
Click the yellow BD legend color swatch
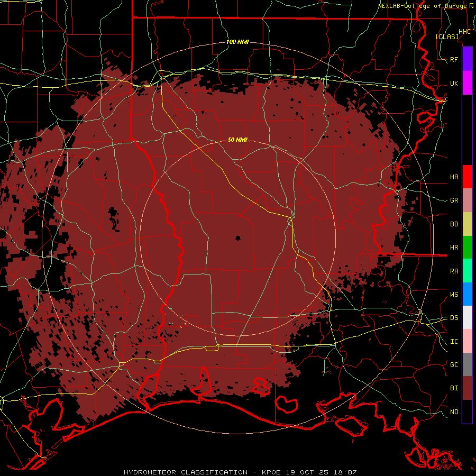pyautogui.click(x=467, y=224)
